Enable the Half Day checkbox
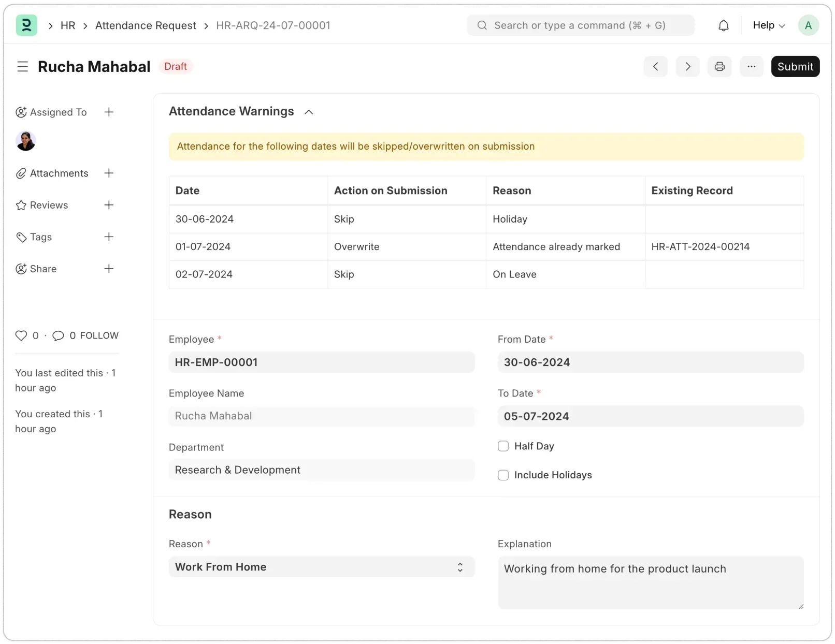 pos(502,446)
